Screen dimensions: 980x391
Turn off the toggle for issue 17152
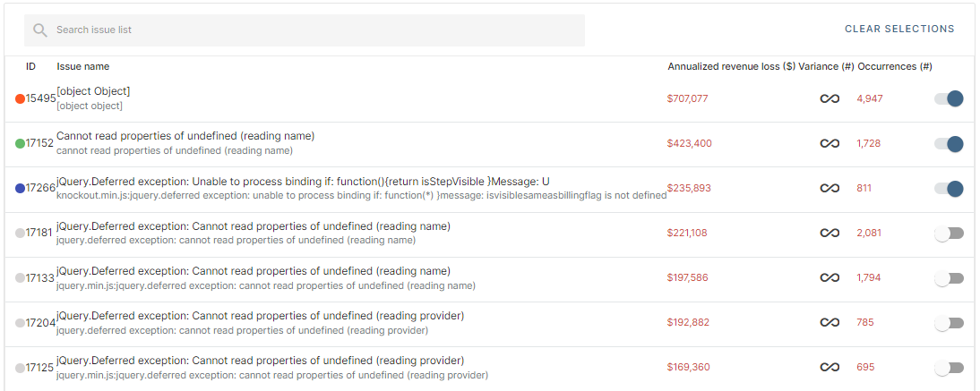[x=949, y=144]
